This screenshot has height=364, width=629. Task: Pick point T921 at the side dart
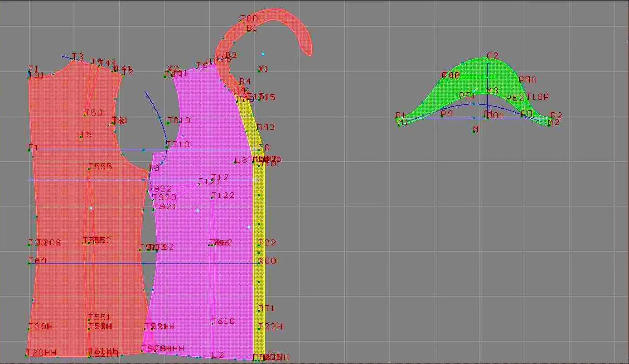pyautogui.click(x=165, y=206)
